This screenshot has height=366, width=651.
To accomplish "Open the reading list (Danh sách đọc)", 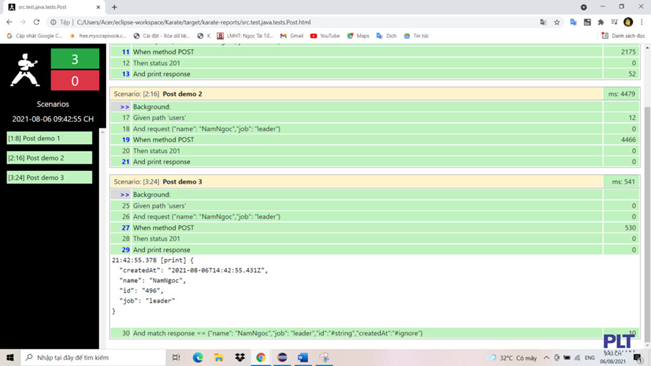I will 623,36.
